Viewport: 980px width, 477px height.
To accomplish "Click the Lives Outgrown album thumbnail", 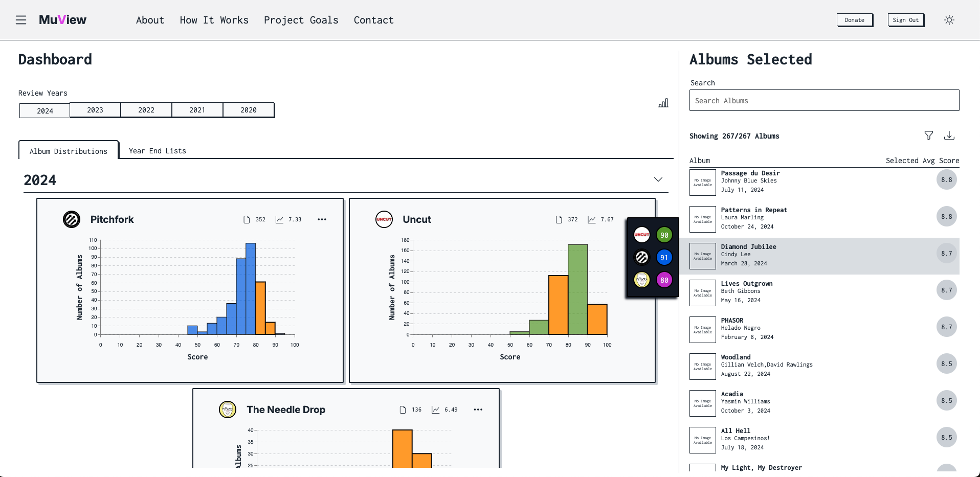I will pyautogui.click(x=702, y=293).
